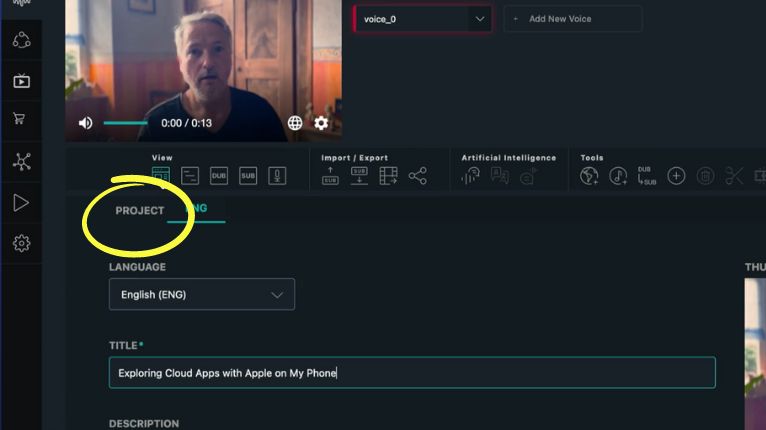Open the network nodes icon in sidebar
This screenshot has width=766, height=430.
pos(21,162)
